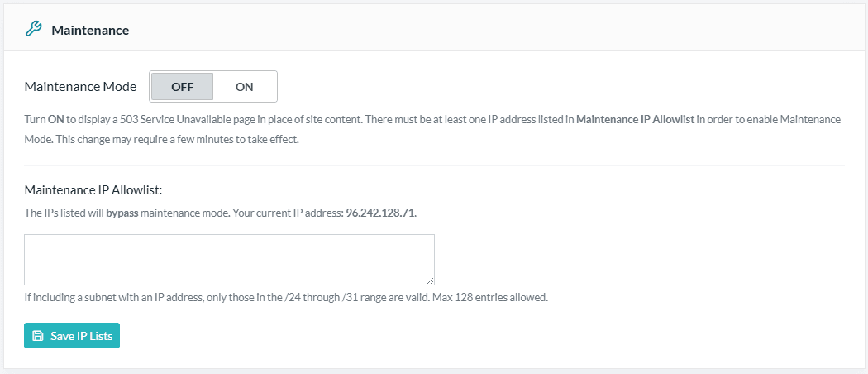Click 'Your current IP address' sentence
The width and height of the screenshot is (868, 374).
(288, 213)
